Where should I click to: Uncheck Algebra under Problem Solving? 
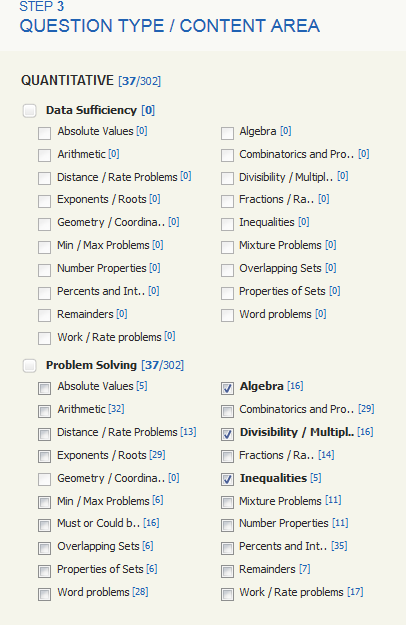pos(227,388)
